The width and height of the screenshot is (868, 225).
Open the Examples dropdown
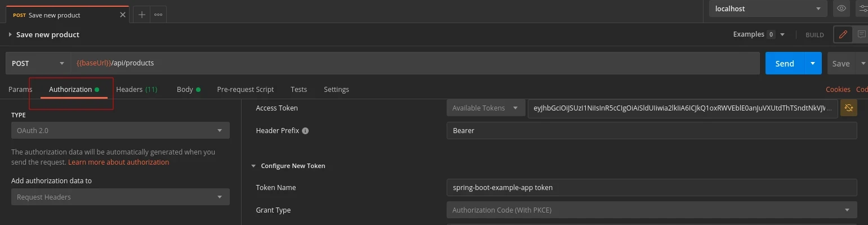(x=759, y=34)
